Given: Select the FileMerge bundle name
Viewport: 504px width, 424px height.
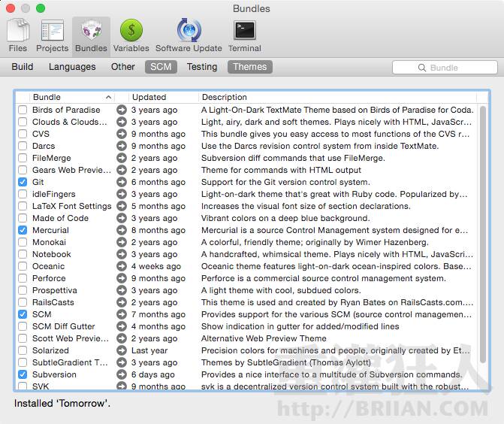Looking at the screenshot, I should (x=51, y=158).
